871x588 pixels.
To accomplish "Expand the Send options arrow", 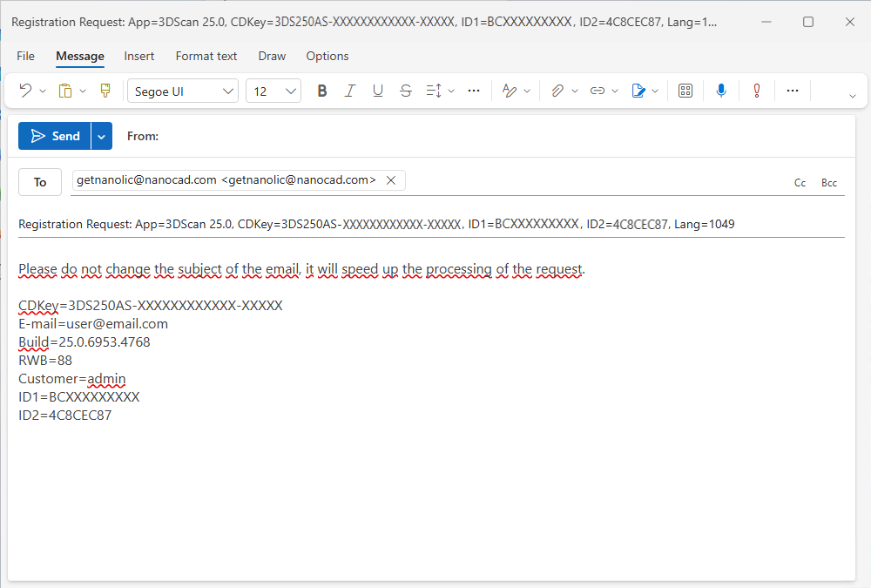I will click(102, 136).
